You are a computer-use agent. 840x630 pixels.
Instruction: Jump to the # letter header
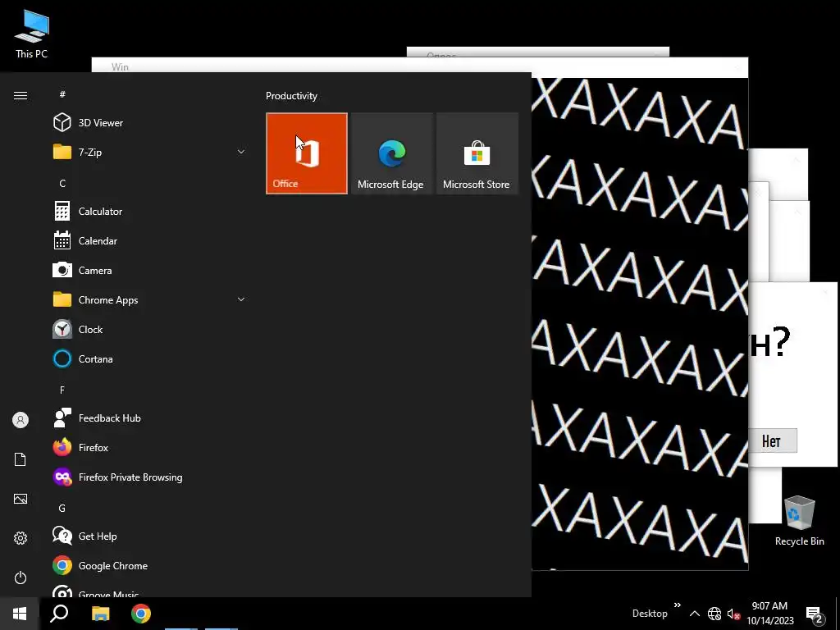point(62,94)
